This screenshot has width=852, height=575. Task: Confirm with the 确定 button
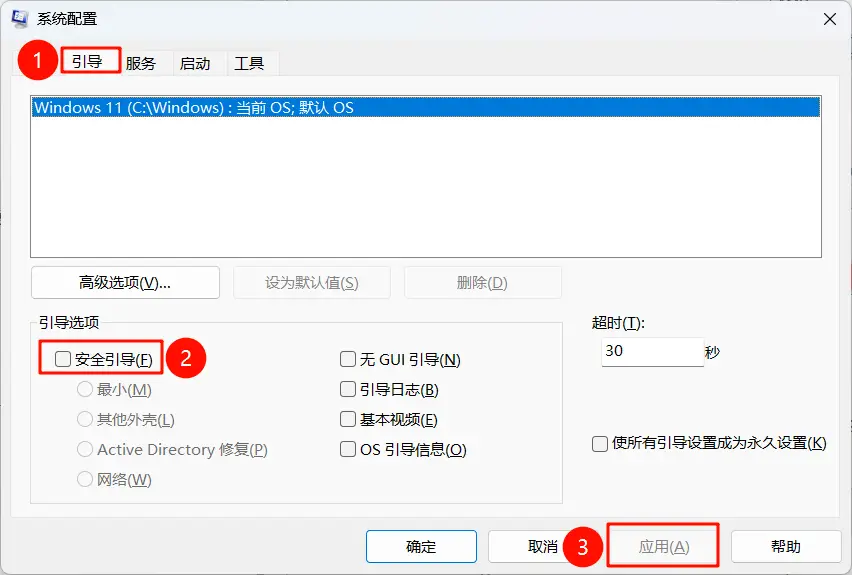pyautogui.click(x=421, y=547)
